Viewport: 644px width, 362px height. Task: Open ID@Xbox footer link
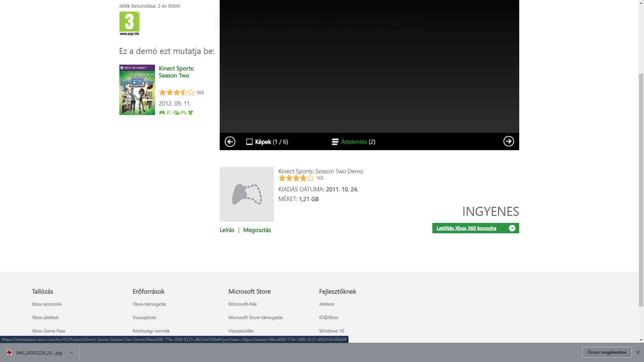click(x=329, y=317)
